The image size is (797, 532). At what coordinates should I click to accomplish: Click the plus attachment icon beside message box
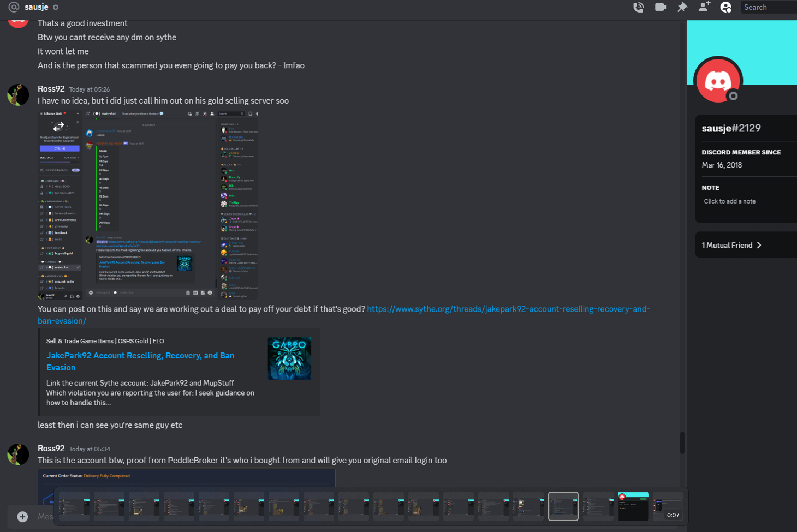coord(22,516)
